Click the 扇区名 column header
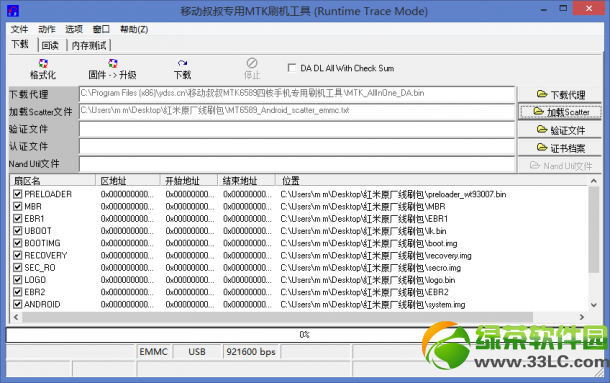Viewport: 610px width, 383px height. tap(53, 180)
